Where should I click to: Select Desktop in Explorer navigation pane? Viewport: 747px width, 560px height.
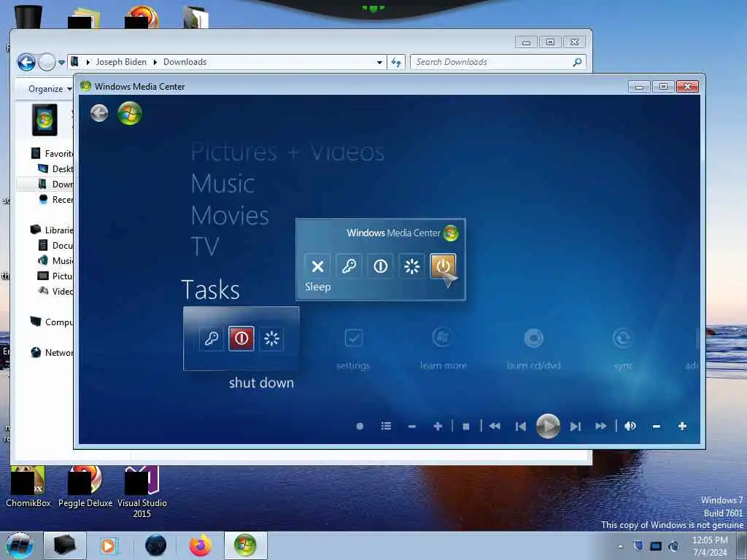55,168
